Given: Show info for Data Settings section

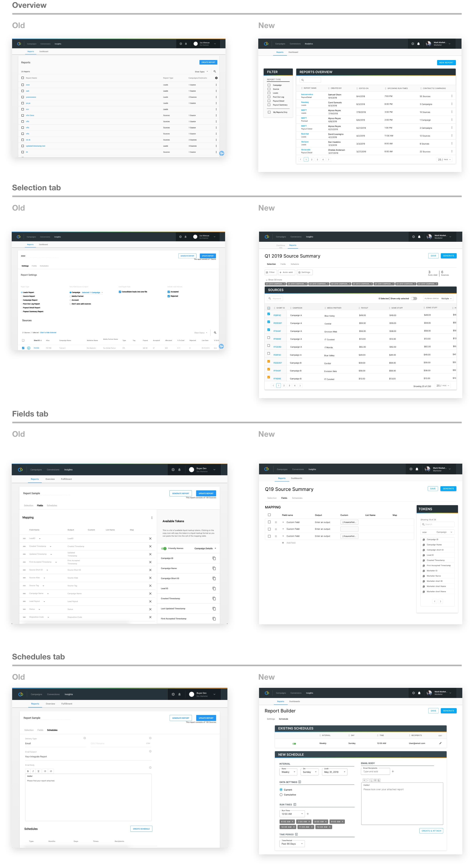Looking at the screenshot, I should pos(300,782).
